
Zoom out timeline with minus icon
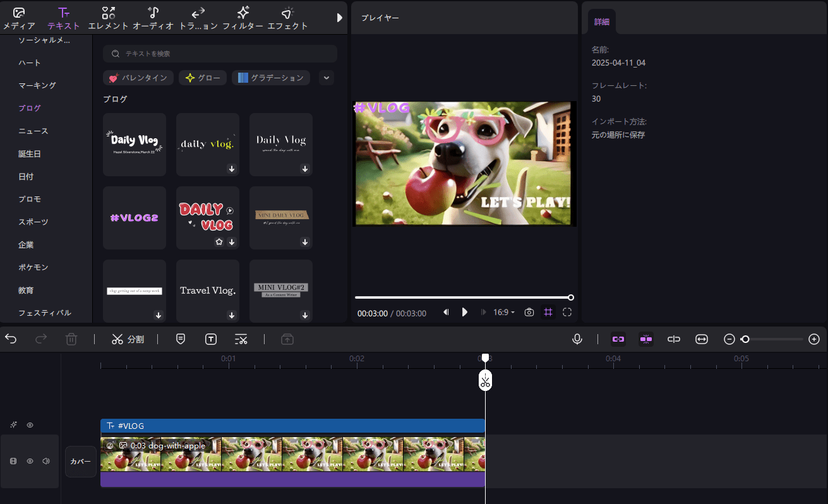pyautogui.click(x=729, y=339)
